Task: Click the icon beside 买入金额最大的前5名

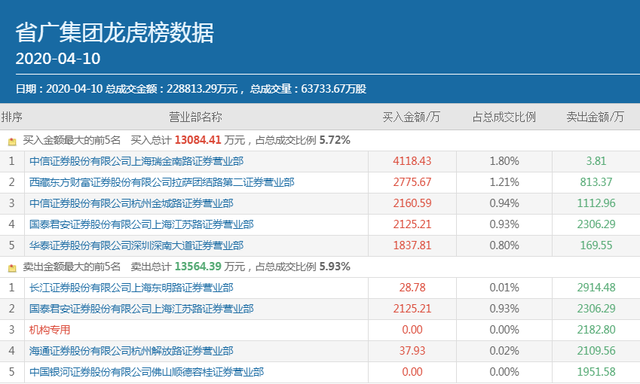Action: click(x=12, y=142)
